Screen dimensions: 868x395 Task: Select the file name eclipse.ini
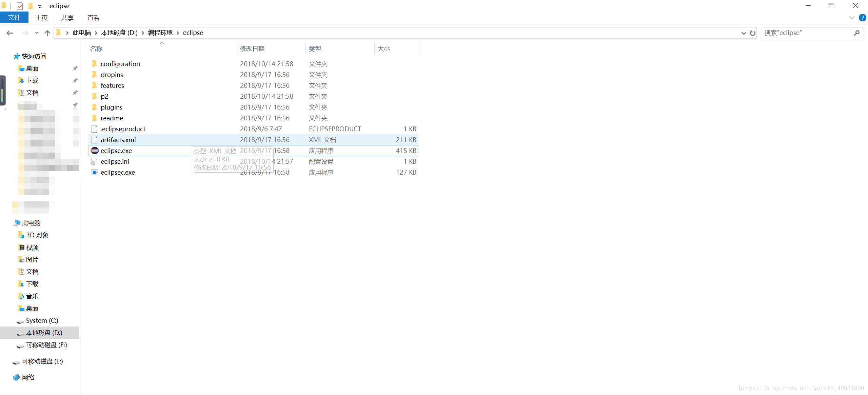115,161
